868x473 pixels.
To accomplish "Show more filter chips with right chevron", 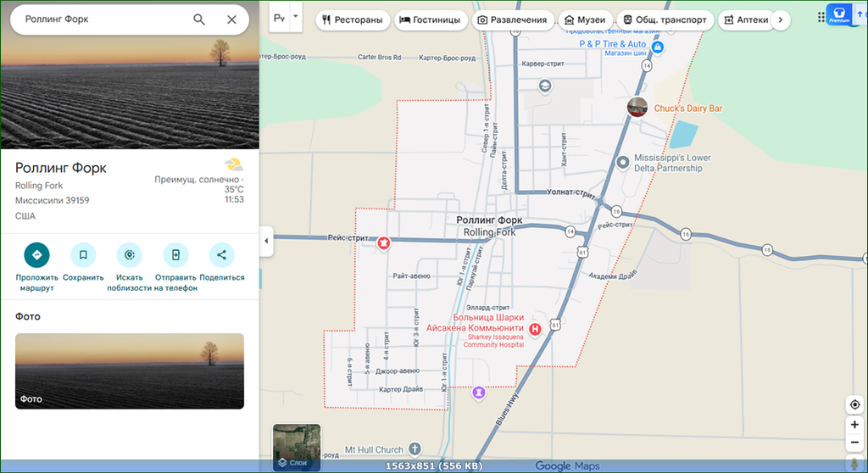I will click(781, 20).
